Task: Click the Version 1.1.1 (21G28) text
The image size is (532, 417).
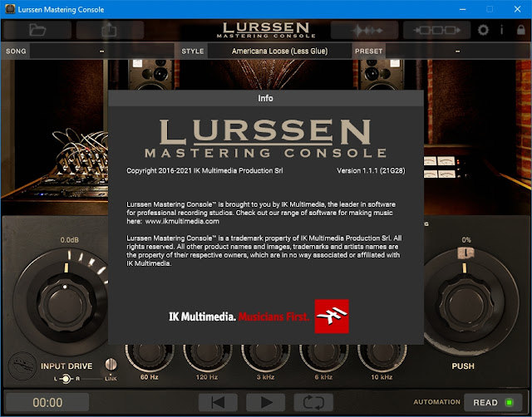Action: point(371,171)
